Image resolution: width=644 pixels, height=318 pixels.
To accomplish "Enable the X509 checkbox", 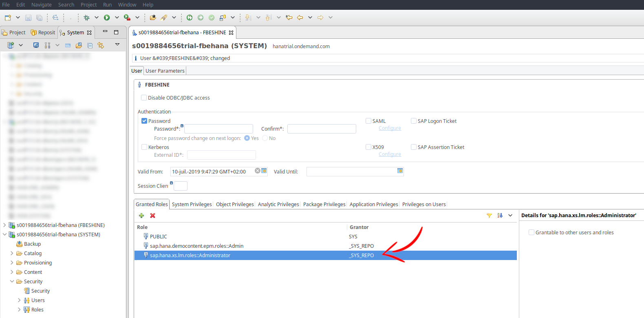I will (x=368, y=147).
